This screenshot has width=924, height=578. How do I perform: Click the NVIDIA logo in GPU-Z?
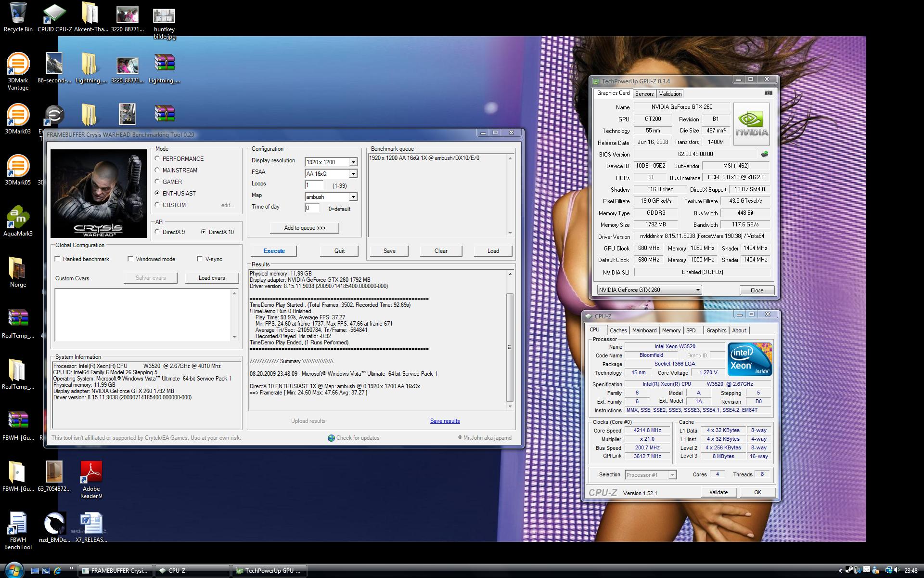(x=752, y=124)
